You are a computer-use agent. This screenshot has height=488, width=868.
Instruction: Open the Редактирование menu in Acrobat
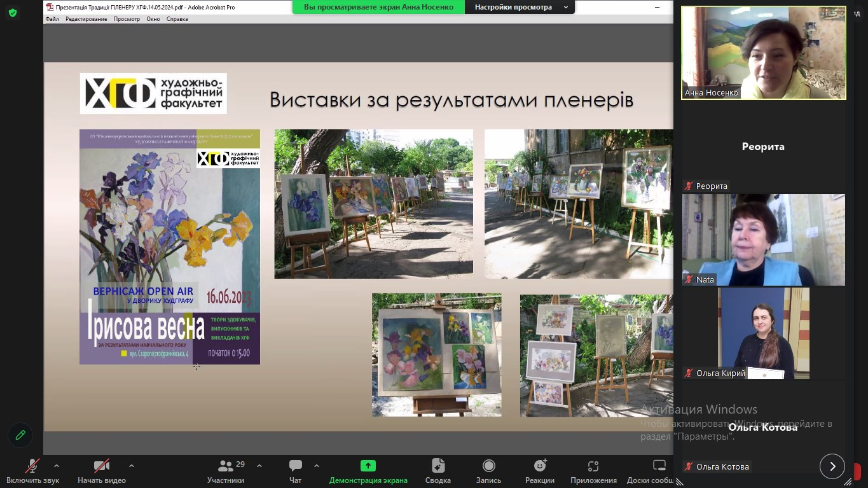(x=86, y=19)
